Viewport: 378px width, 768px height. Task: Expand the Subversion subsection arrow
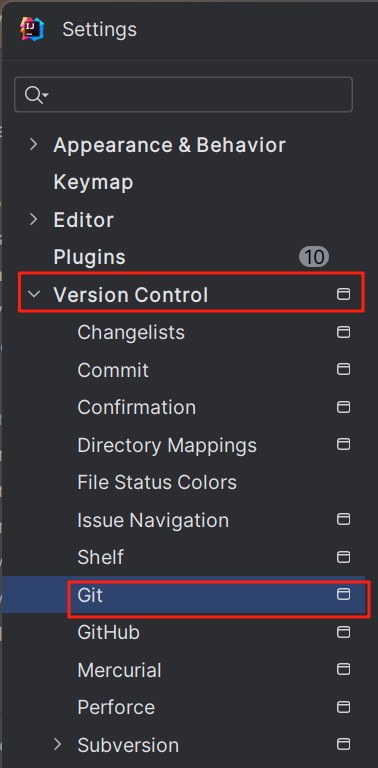pos(58,744)
